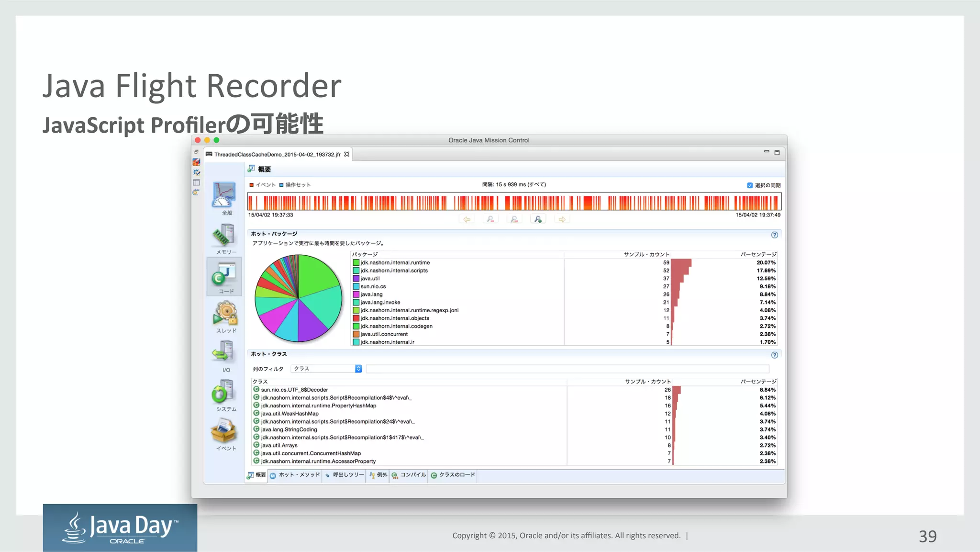Viewport: 980px width, 552px height.
Task: Click the zoom-in magnifier below the timeline
Action: click(538, 219)
